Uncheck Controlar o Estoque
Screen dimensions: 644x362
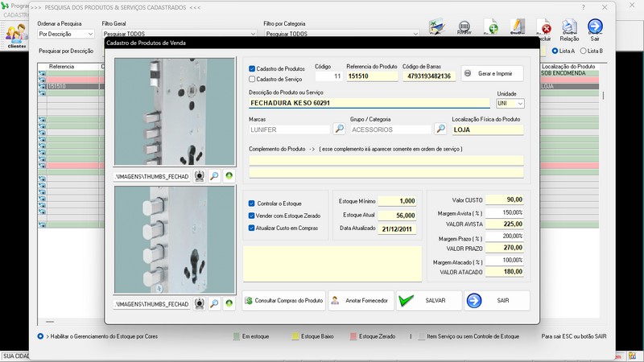pos(252,204)
